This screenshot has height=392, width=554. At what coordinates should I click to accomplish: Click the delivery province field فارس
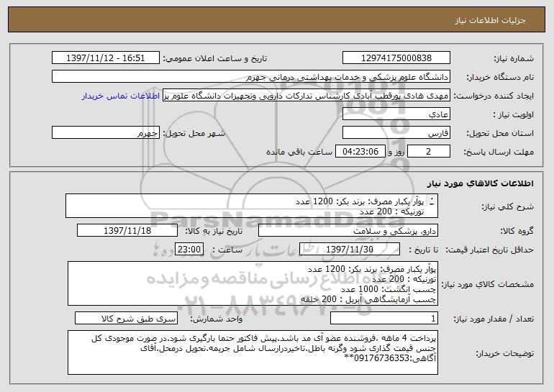point(396,133)
